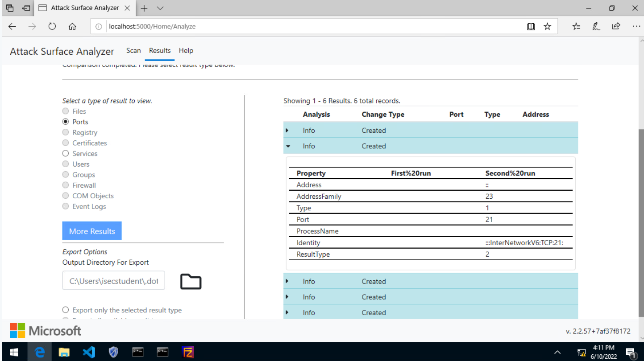The image size is (644, 361).
Task: Launch Visual Studio Code from the taskbar
Action: [x=89, y=352]
